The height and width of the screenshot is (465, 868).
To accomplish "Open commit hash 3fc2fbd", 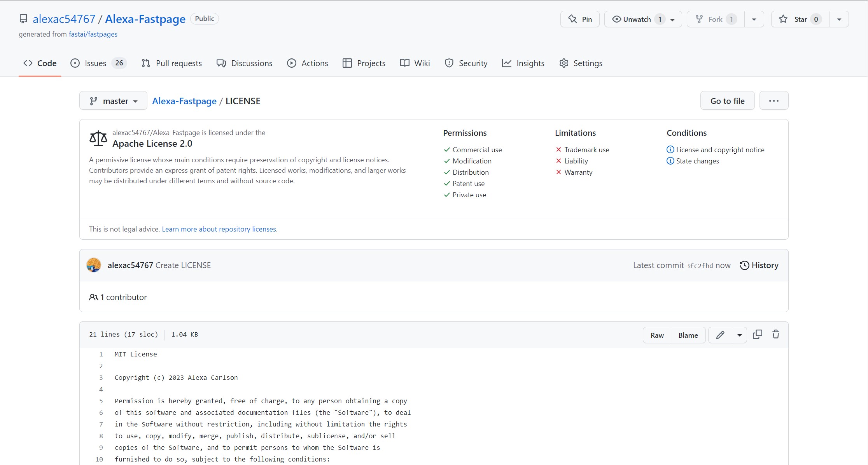I will [x=699, y=266].
